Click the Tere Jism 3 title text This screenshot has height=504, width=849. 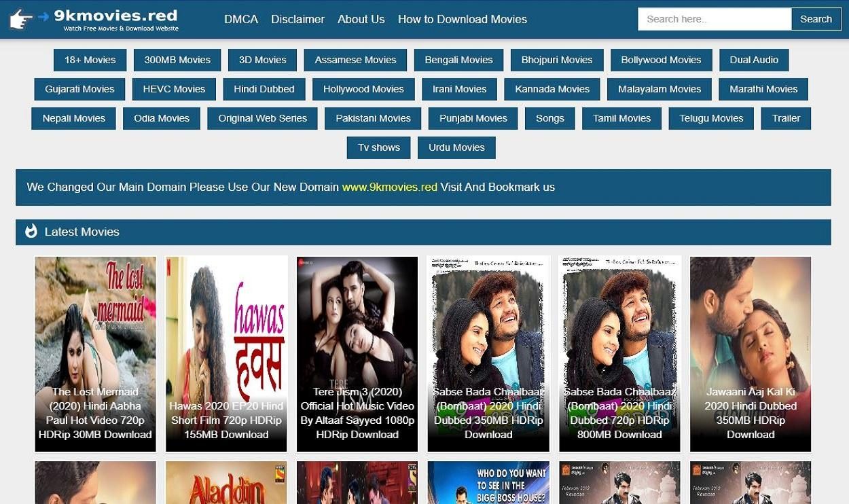tap(357, 413)
